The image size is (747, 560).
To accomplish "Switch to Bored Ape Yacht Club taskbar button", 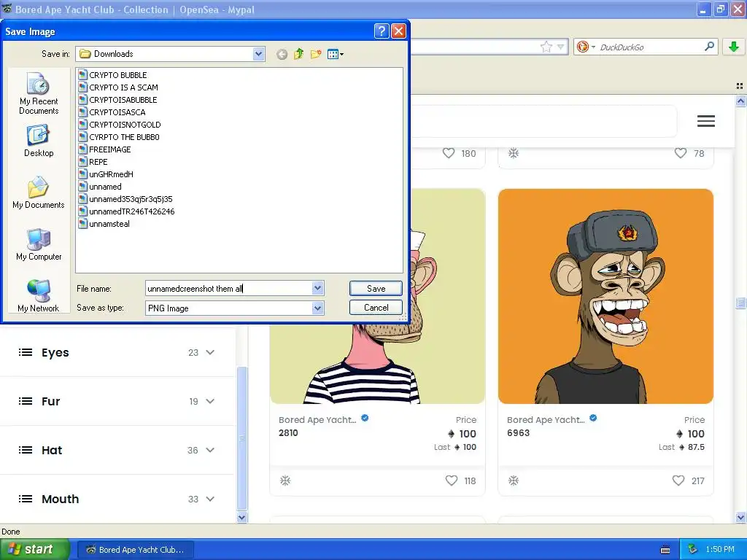I will [135, 550].
